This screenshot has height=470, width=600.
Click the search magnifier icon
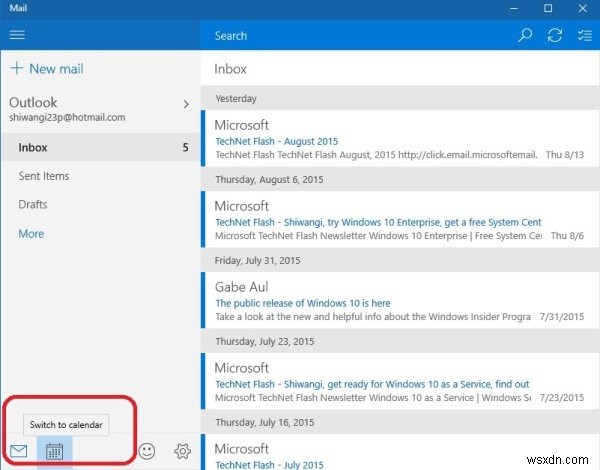click(x=525, y=35)
